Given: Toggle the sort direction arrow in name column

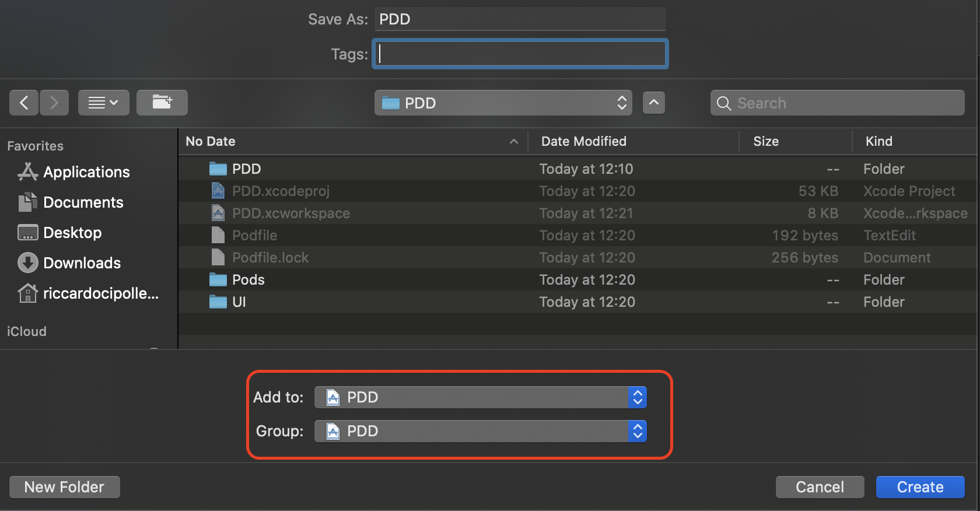Looking at the screenshot, I should 514,141.
